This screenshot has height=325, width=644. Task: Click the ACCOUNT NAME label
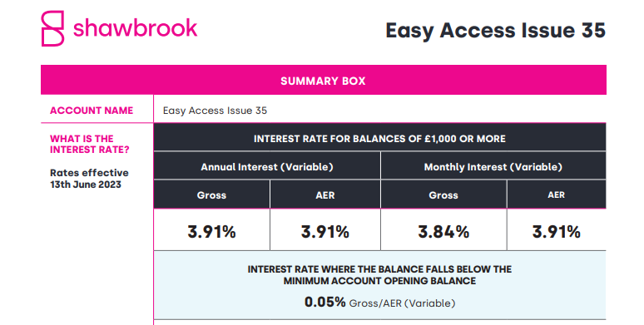click(92, 111)
